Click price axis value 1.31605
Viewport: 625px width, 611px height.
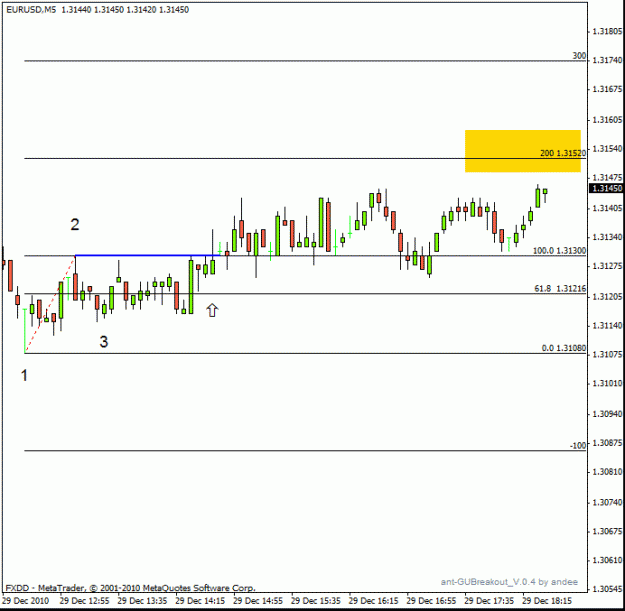pos(607,120)
